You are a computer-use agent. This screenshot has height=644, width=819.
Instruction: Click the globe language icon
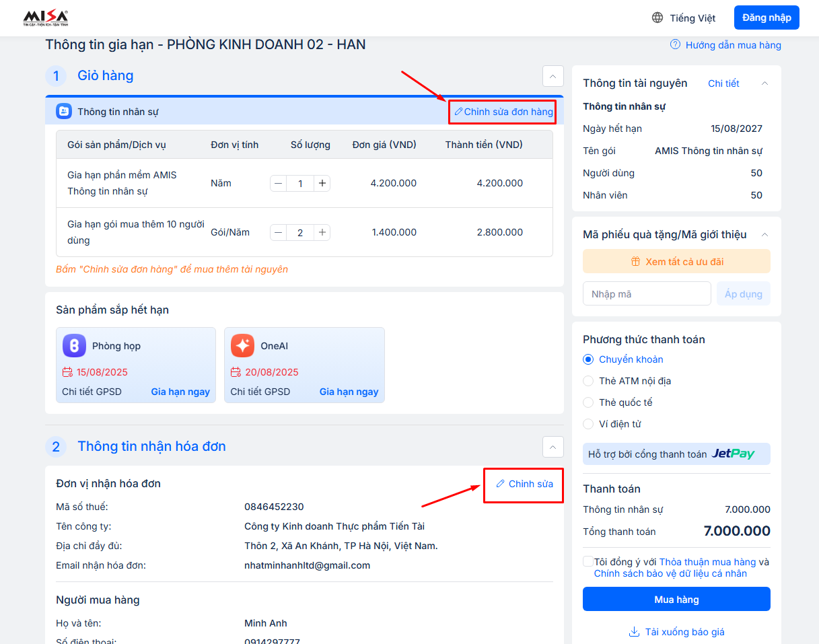point(657,18)
